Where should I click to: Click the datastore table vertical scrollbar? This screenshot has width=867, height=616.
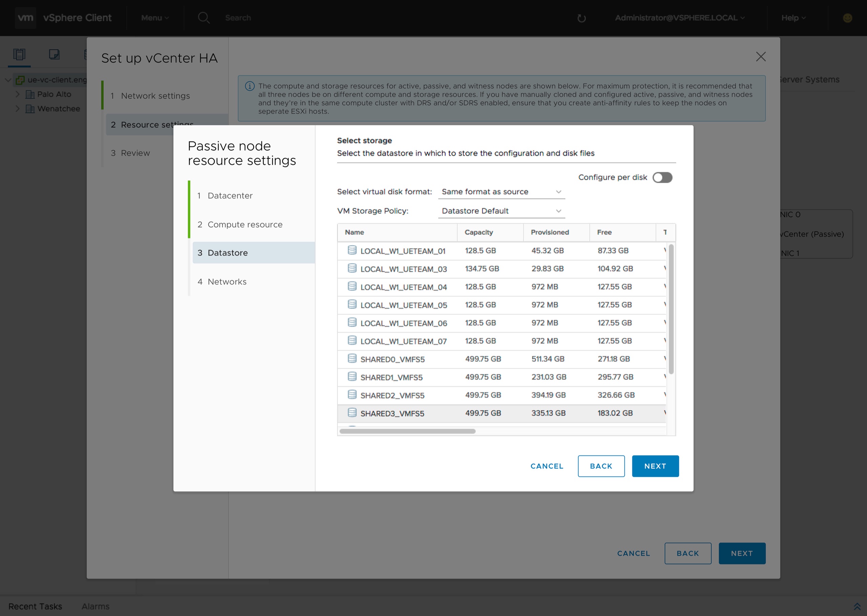671,309
